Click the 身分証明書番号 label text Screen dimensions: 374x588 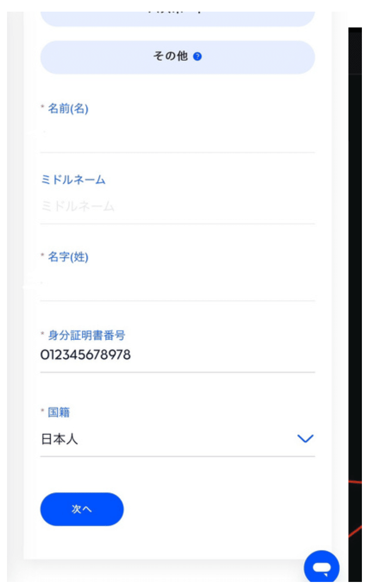point(87,335)
